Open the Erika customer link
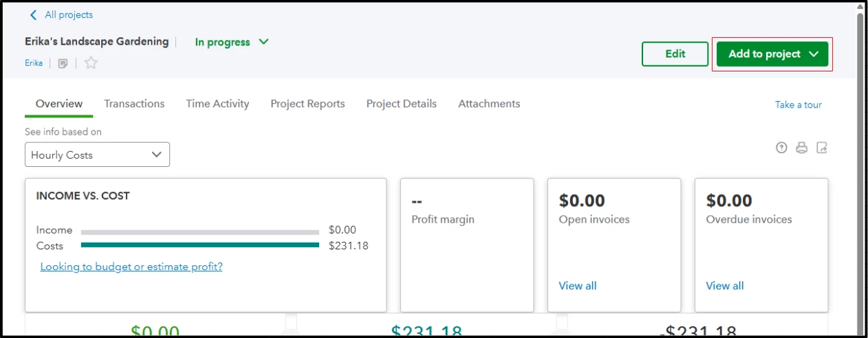 (34, 63)
